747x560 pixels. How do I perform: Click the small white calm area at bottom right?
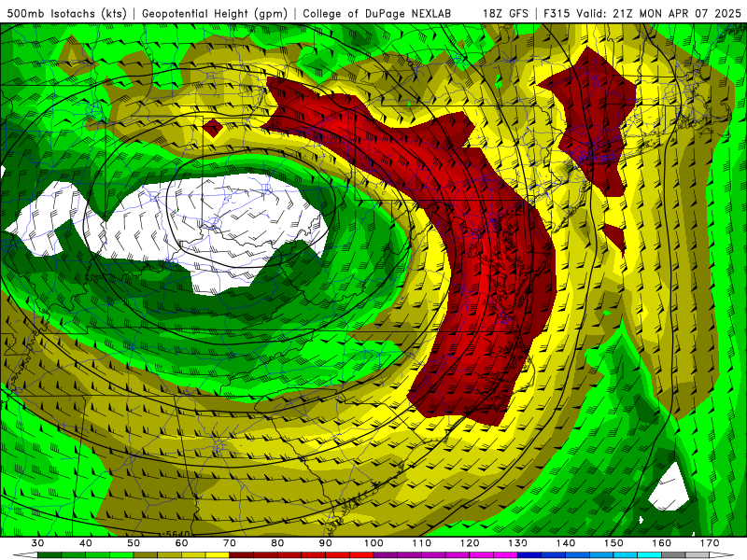pos(670,488)
